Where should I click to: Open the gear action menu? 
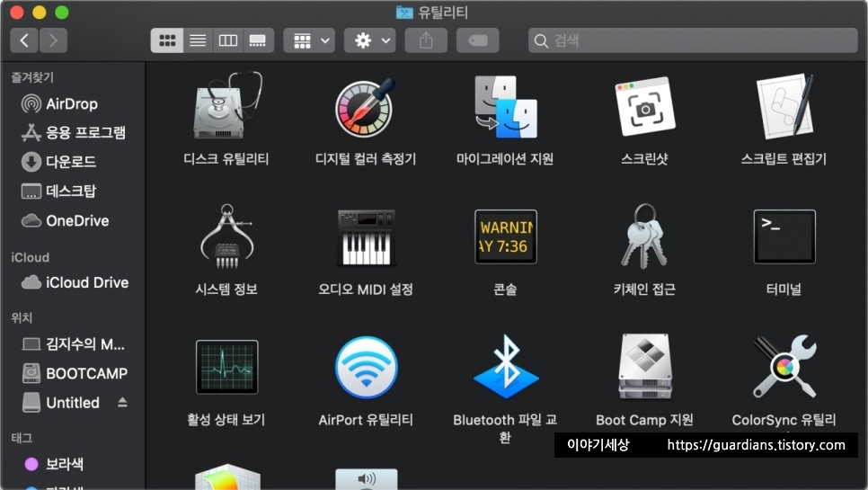coord(370,40)
